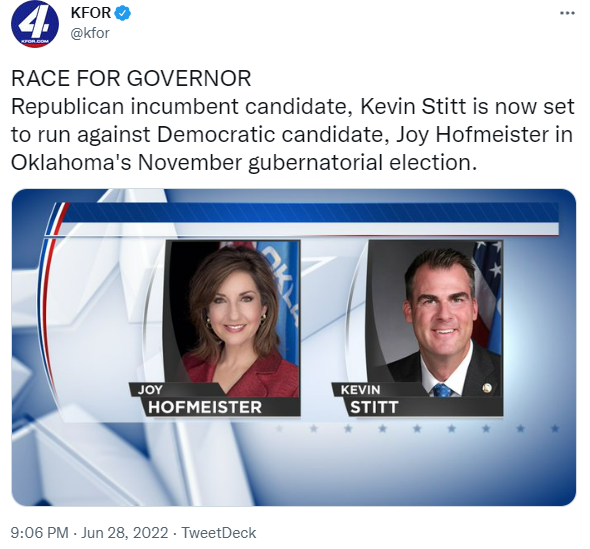
Task: Click the row of stars below portraits
Action: (417, 428)
